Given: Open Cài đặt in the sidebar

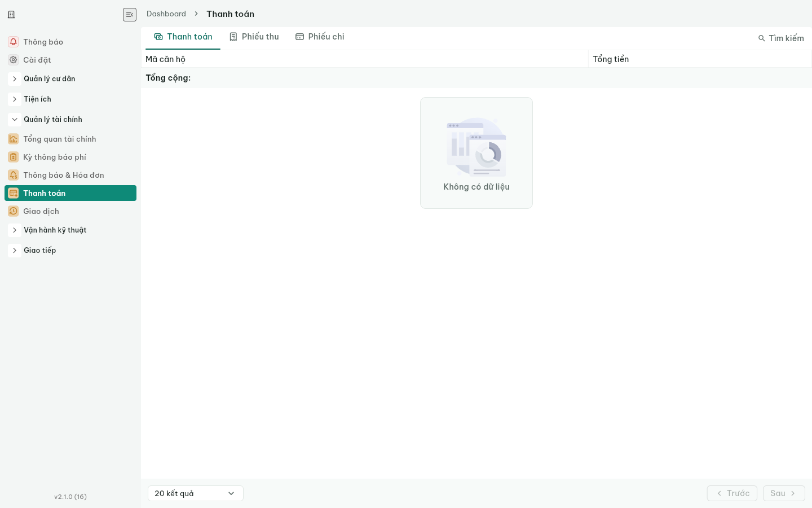Looking at the screenshot, I should (x=70, y=60).
